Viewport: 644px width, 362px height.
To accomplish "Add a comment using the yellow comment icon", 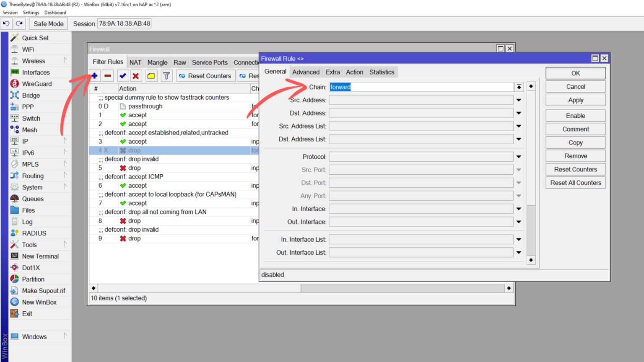I will 151,75.
